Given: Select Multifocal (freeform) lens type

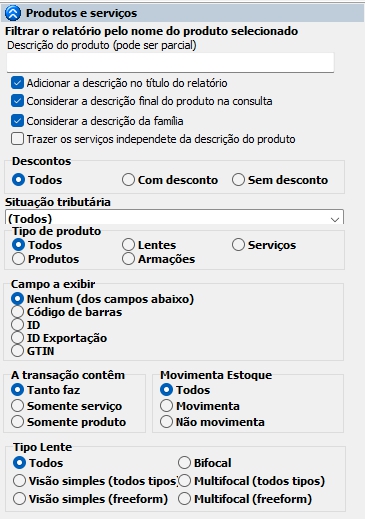Looking at the screenshot, I should coord(184,499).
